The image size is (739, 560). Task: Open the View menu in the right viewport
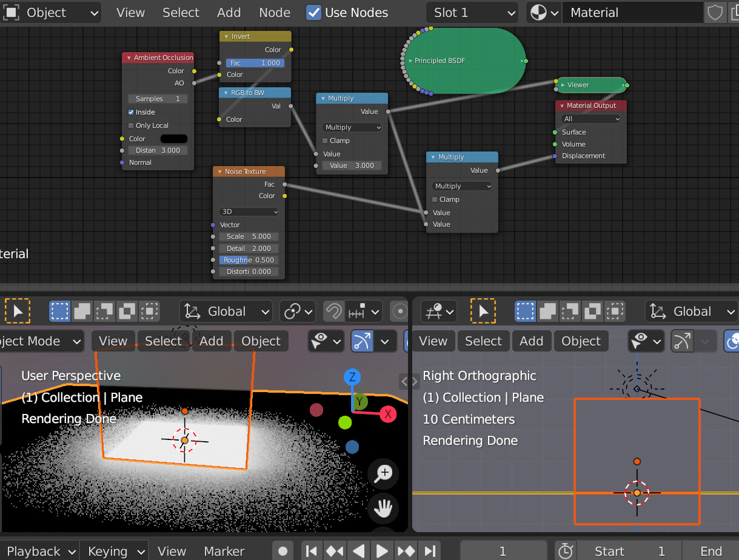[433, 341]
